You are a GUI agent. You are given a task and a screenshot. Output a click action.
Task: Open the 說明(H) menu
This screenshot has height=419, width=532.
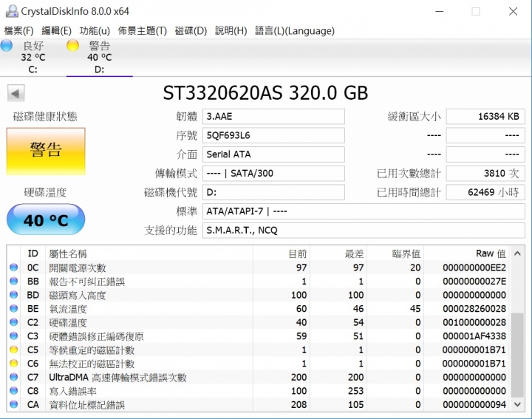[x=231, y=31]
